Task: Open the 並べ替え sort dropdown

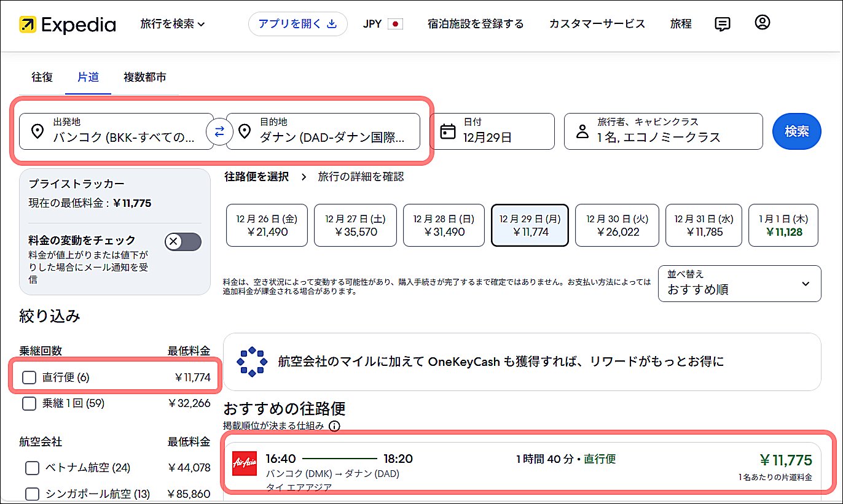Action: [739, 284]
